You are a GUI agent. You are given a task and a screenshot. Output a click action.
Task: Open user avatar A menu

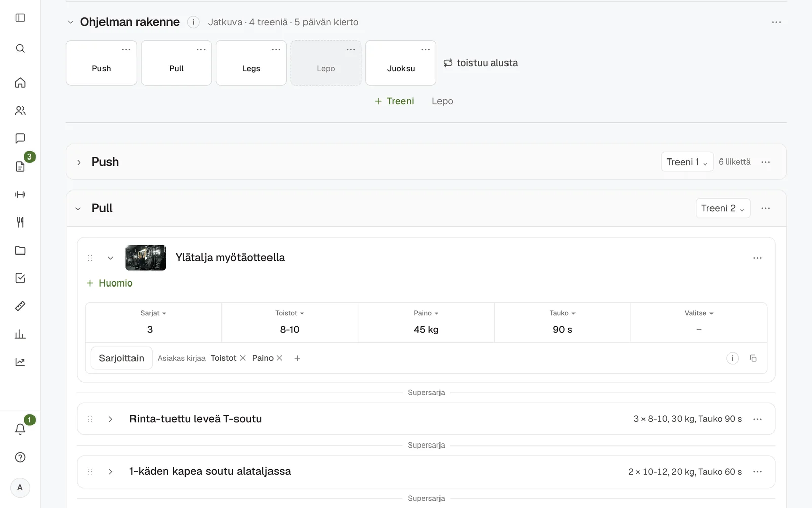click(20, 488)
